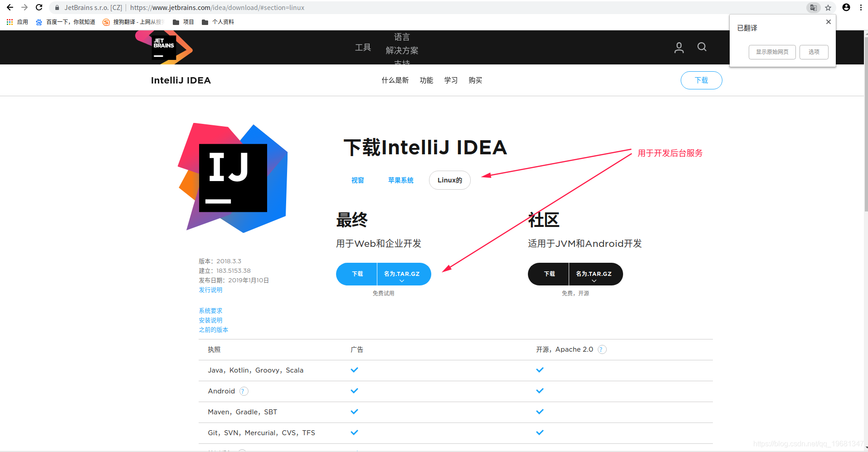Expand the black 名为.TAR.GZ format dropdown

pyautogui.click(x=596, y=274)
